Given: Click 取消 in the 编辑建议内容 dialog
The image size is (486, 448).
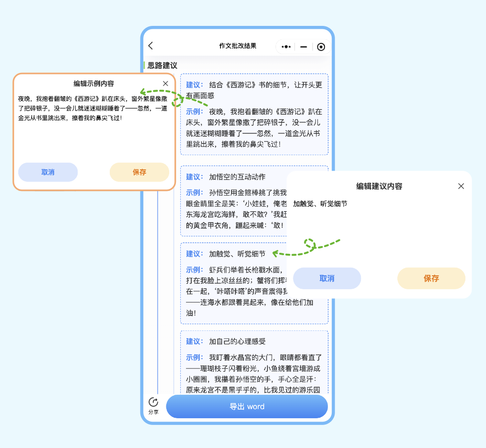Looking at the screenshot, I should coord(327,278).
